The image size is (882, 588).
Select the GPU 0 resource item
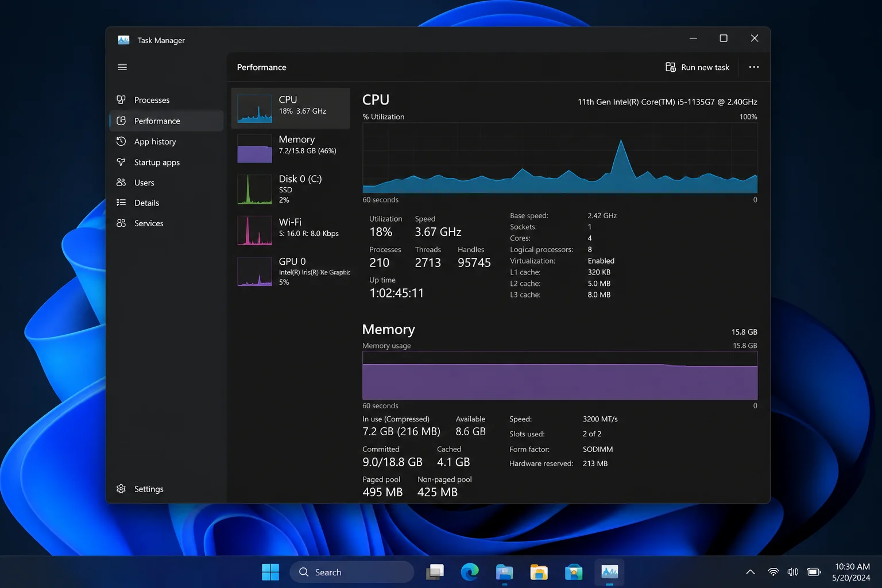291,271
